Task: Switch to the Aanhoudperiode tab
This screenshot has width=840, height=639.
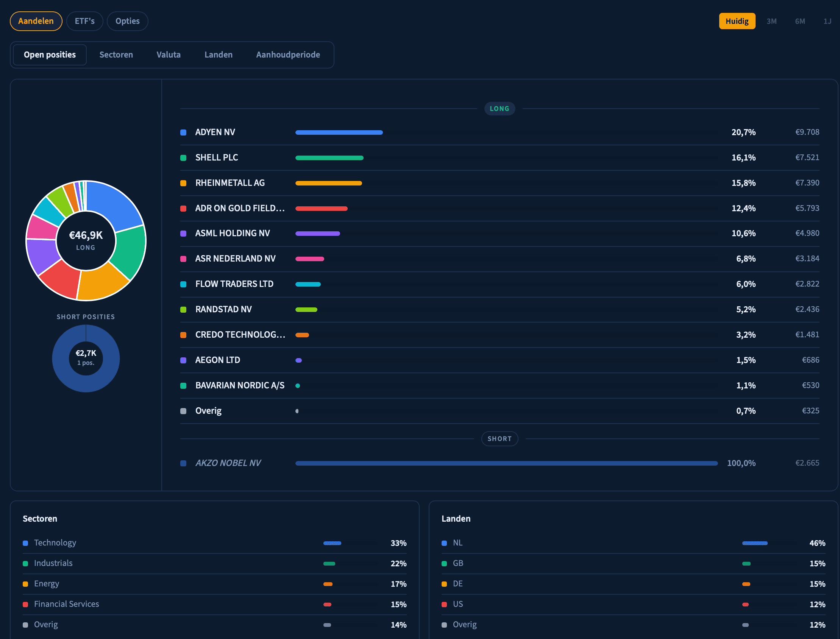Action: (288, 55)
